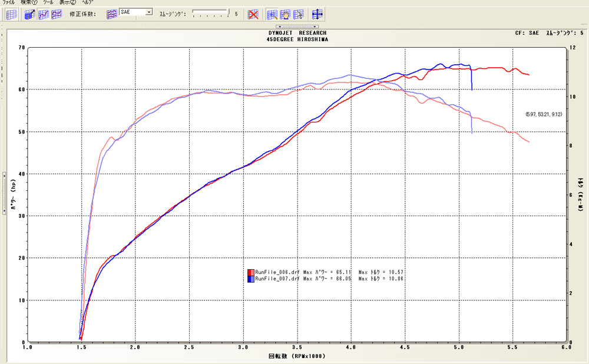Open the ファイル menu

9,3
